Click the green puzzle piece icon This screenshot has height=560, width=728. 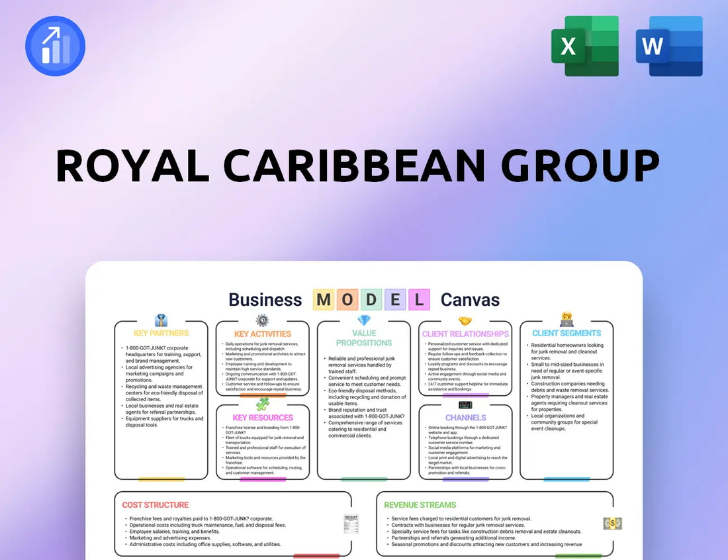263,404
